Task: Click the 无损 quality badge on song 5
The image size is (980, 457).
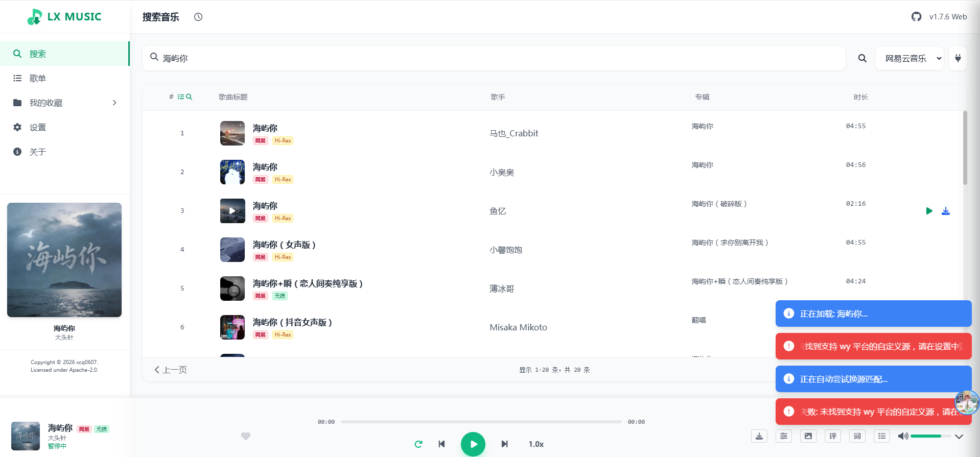Action: pyautogui.click(x=280, y=296)
